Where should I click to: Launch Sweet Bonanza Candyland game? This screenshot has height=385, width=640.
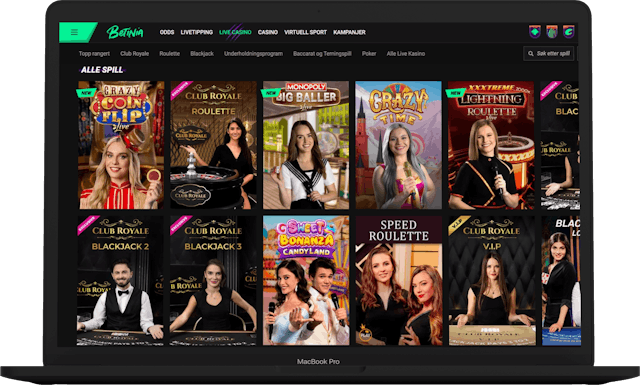[306, 280]
